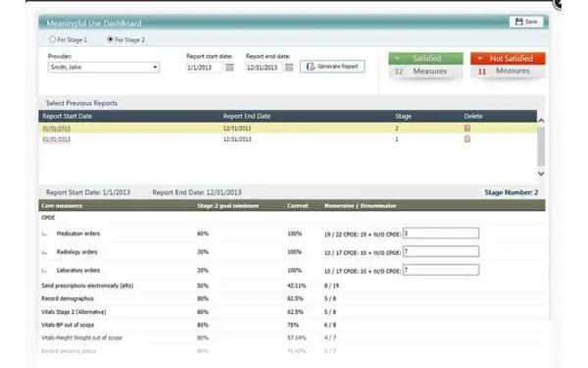The width and height of the screenshot is (588, 368).
Task: Click the Generate Report button
Action: pos(332,67)
